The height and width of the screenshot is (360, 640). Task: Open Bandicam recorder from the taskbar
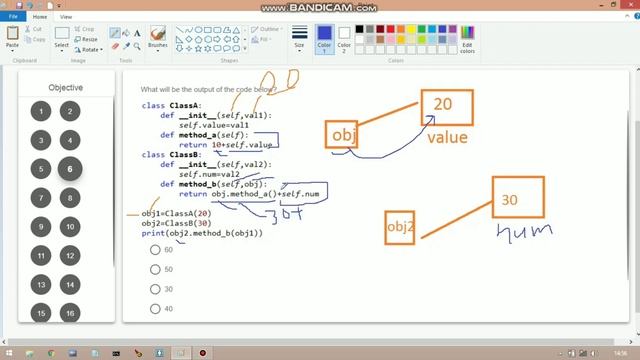pyautogui.click(x=203, y=353)
